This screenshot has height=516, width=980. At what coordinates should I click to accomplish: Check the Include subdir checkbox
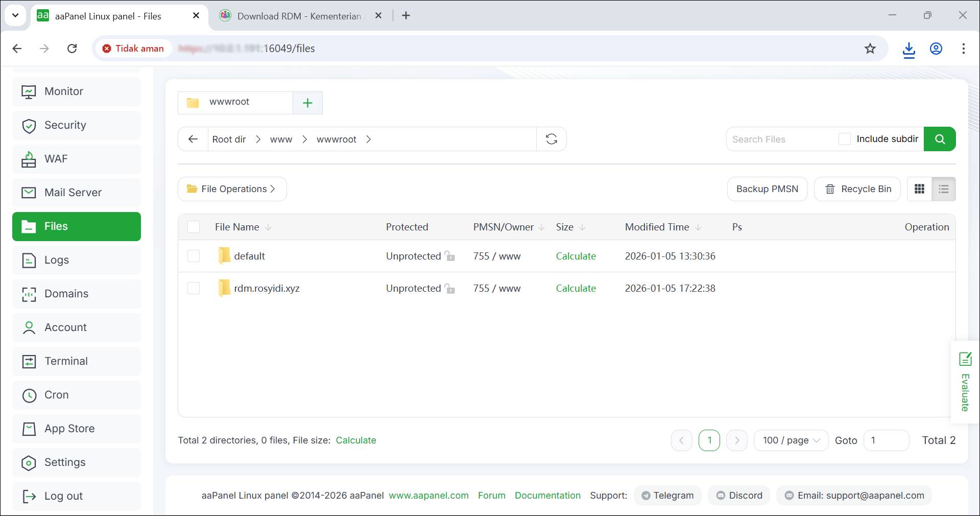(845, 139)
